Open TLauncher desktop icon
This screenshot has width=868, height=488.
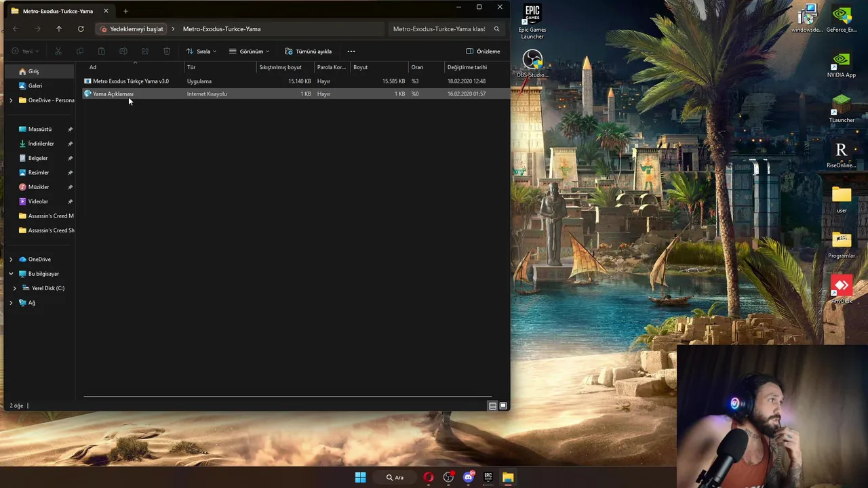point(842,110)
